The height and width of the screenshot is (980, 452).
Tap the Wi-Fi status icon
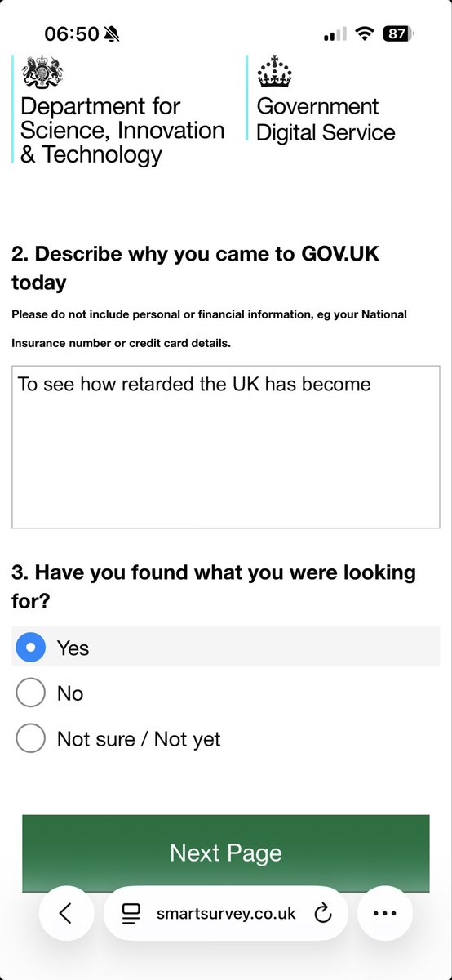(365, 34)
